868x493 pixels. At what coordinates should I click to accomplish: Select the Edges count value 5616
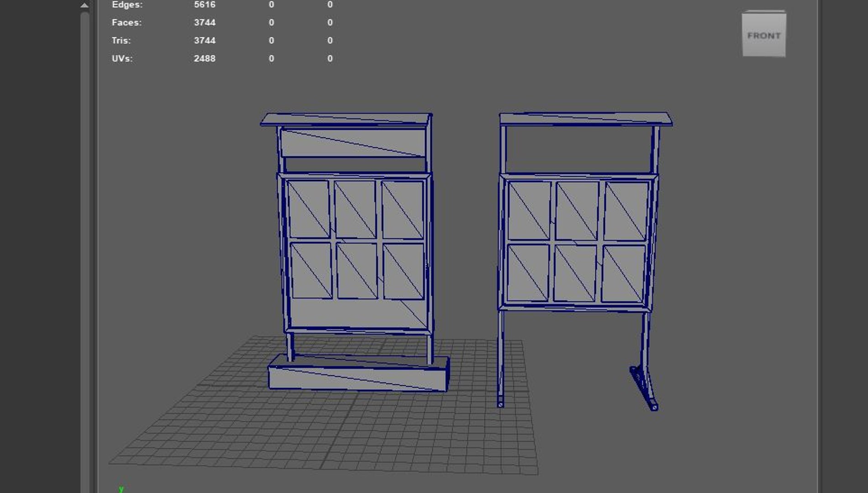(x=205, y=5)
